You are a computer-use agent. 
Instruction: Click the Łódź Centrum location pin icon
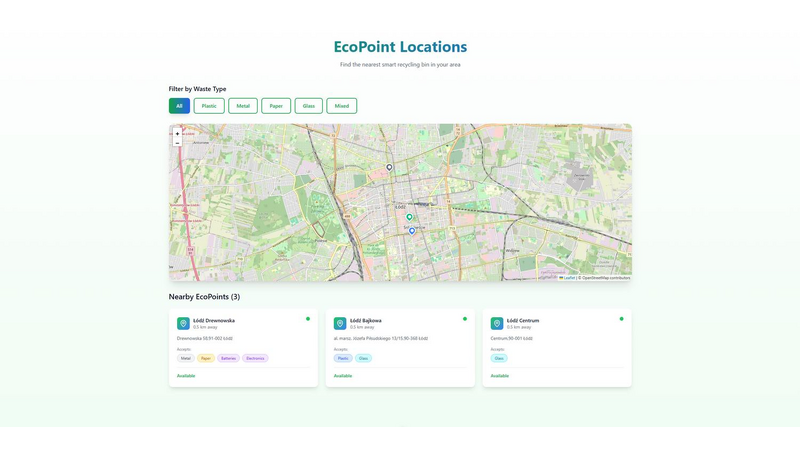(497, 324)
